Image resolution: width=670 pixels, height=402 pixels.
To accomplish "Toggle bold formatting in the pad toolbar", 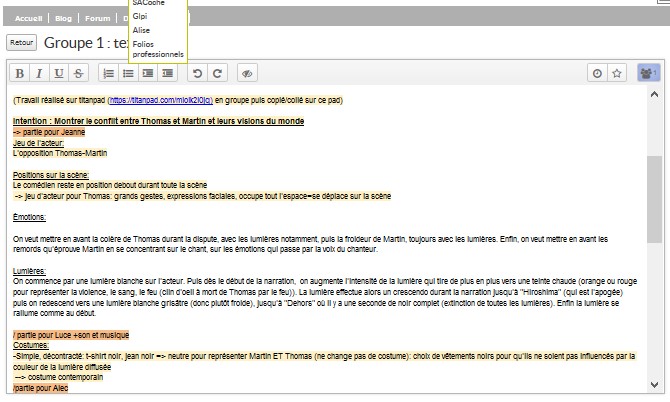I will [20, 73].
